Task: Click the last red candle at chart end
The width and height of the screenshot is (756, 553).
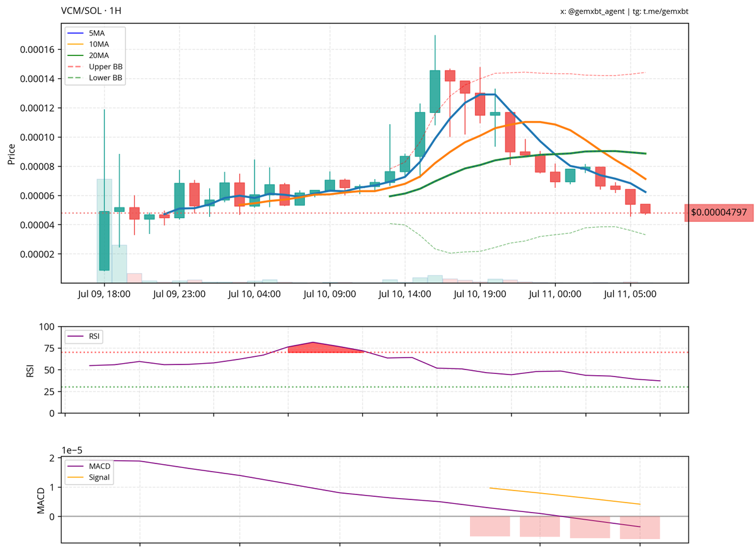Action: tap(645, 209)
